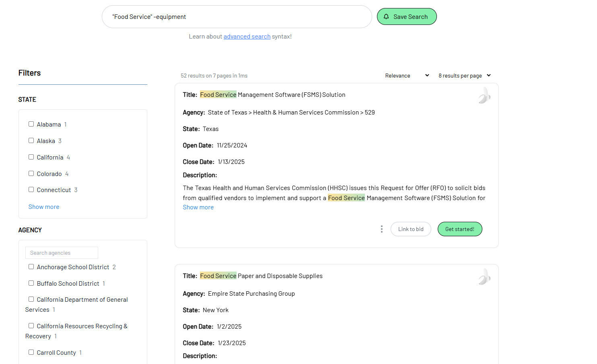Click the STATE section heading
The height and width of the screenshot is (364, 597).
pyautogui.click(x=27, y=99)
